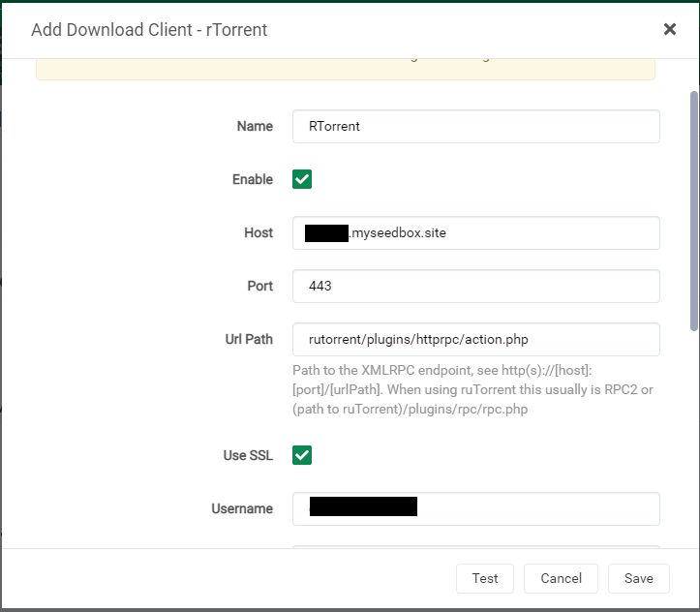Close the Add Download Client dialog
Image resolution: width=700 pixels, height=612 pixels.
click(670, 29)
